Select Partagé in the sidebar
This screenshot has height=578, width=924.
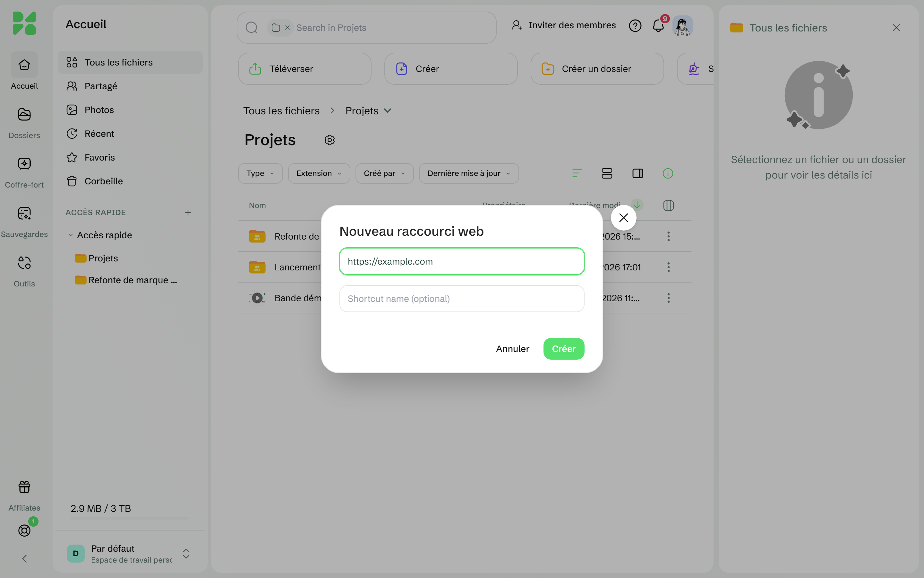(x=130, y=86)
